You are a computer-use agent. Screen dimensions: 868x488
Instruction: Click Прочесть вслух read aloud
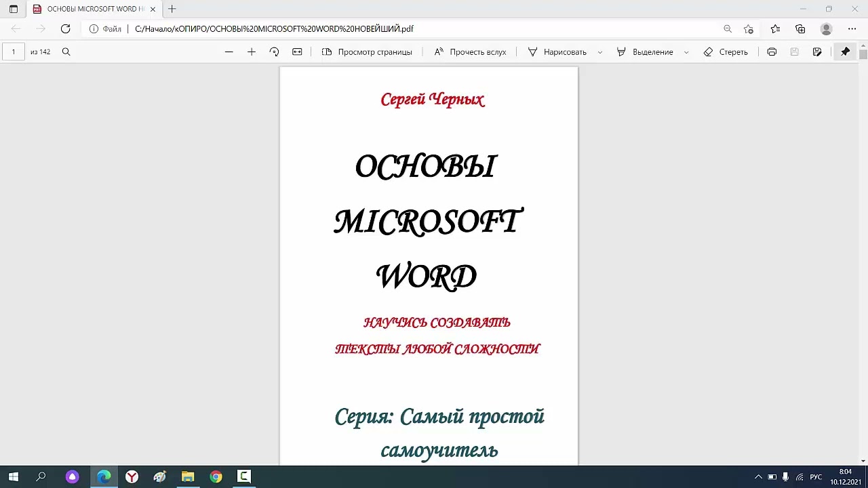click(x=470, y=52)
